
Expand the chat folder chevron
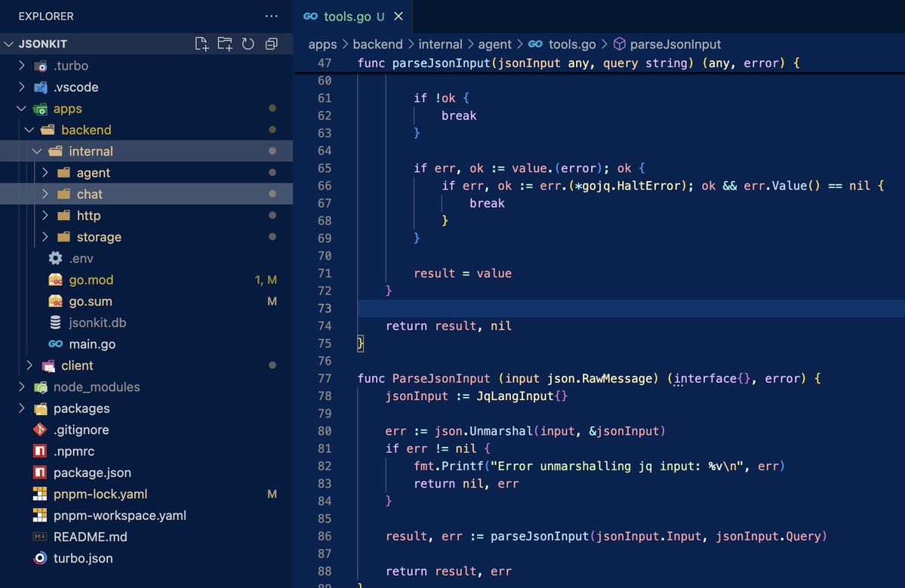pyautogui.click(x=45, y=194)
